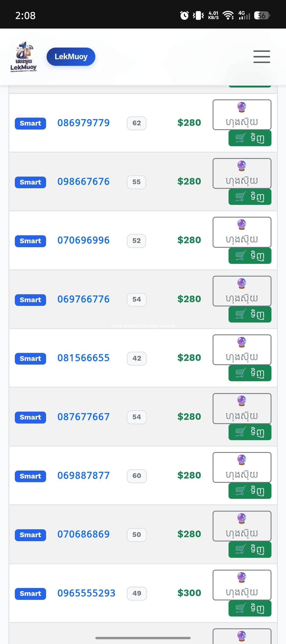The height and width of the screenshot is (644, 286).
Task: Open fortune reading for 087677667
Action: pos(242,408)
